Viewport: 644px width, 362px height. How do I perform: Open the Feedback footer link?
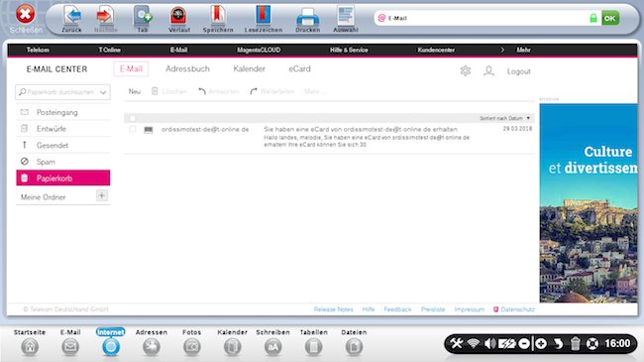pos(397,309)
